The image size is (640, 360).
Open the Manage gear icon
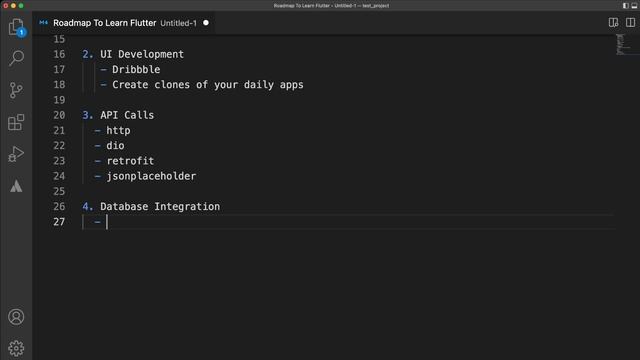click(x=16, y=348)
